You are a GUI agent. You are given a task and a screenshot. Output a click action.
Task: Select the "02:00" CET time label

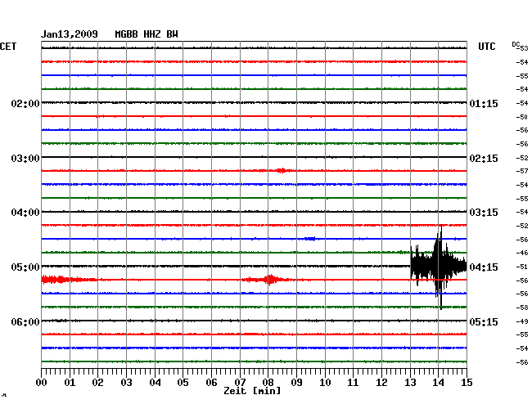25,103
